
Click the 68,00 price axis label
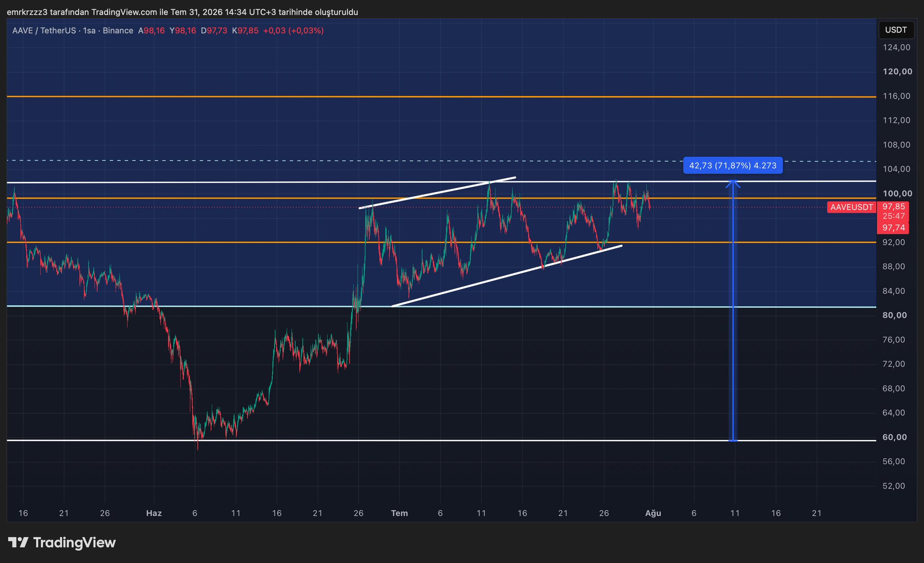point(894,388)
